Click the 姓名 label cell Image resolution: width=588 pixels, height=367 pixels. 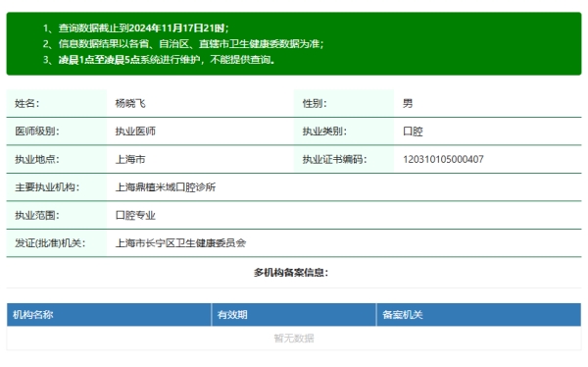57,103
